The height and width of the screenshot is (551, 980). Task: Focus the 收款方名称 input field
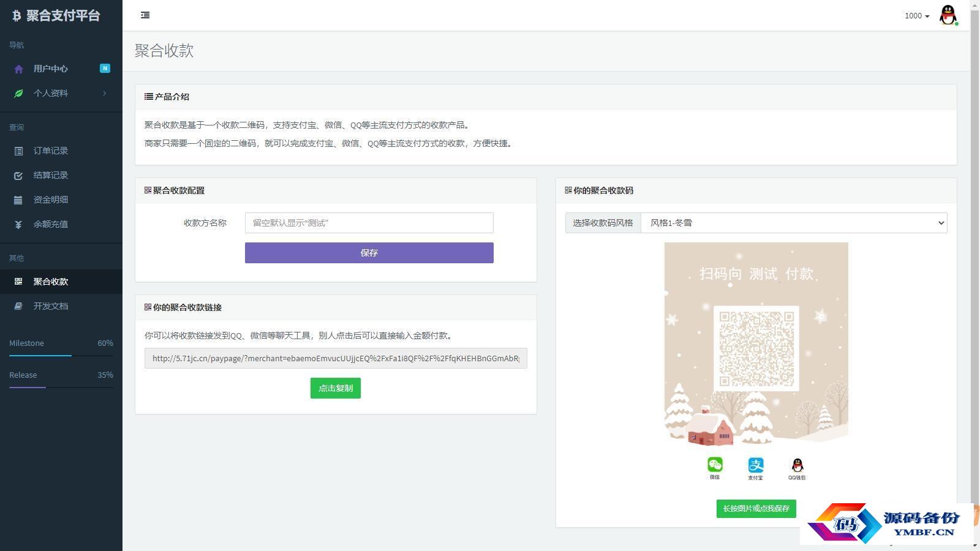[x=369, y=223]
